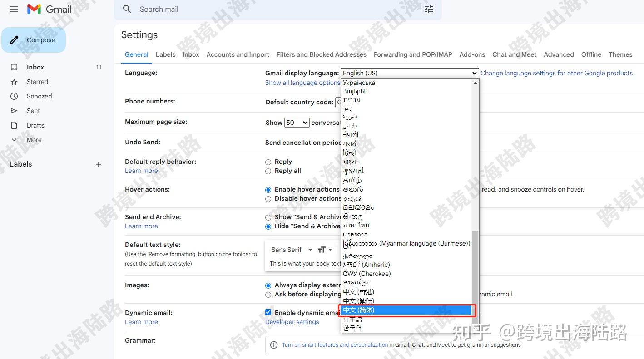This screenshot has height=359, width=644.
Task: Open the Snoozed clock folder
Action: click(39, 96)
